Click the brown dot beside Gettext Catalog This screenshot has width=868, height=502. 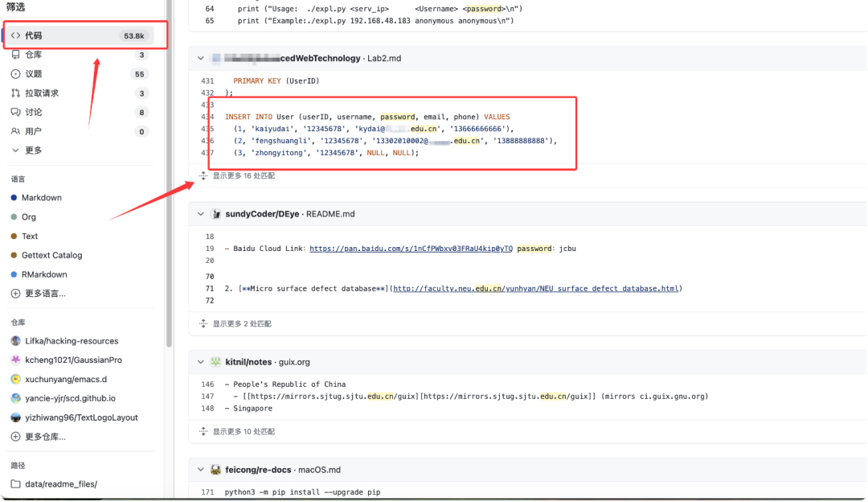tap(14, 256)
